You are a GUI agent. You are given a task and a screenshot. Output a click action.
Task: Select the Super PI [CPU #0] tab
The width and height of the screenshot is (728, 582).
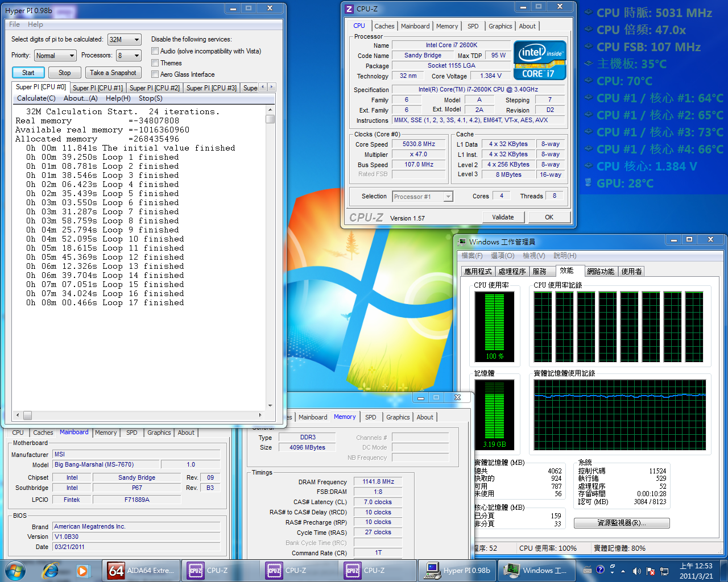(x=40, y=87)
